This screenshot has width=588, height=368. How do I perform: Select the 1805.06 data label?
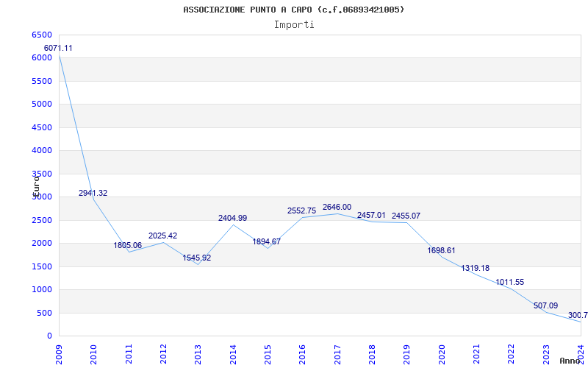point(128,245)
